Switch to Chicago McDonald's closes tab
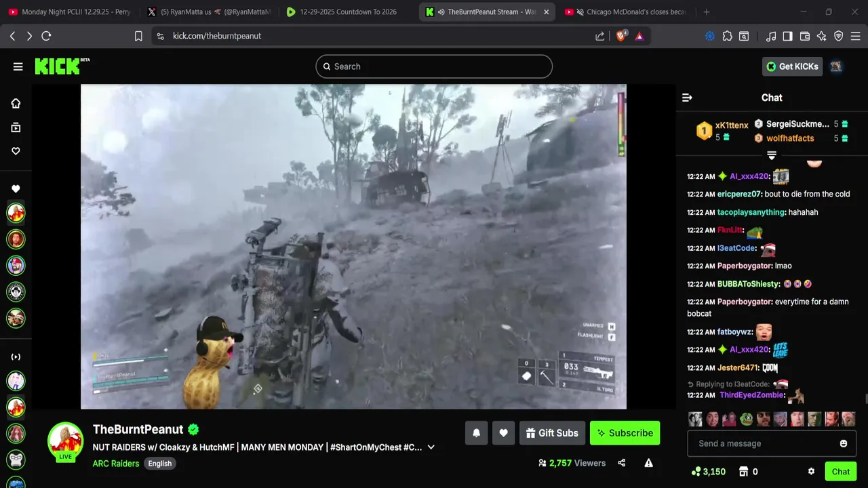Screen dimensions: 868x488 coord(625,12)
